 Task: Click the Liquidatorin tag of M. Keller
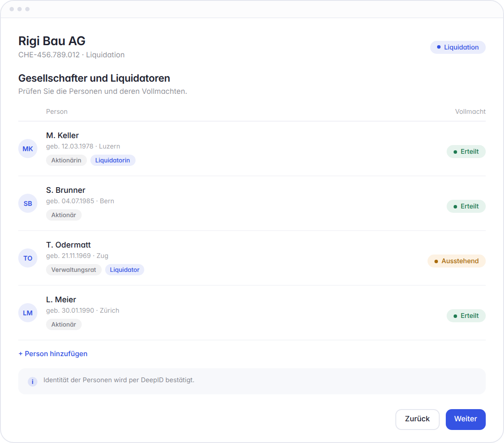click(x=113, y=160)
